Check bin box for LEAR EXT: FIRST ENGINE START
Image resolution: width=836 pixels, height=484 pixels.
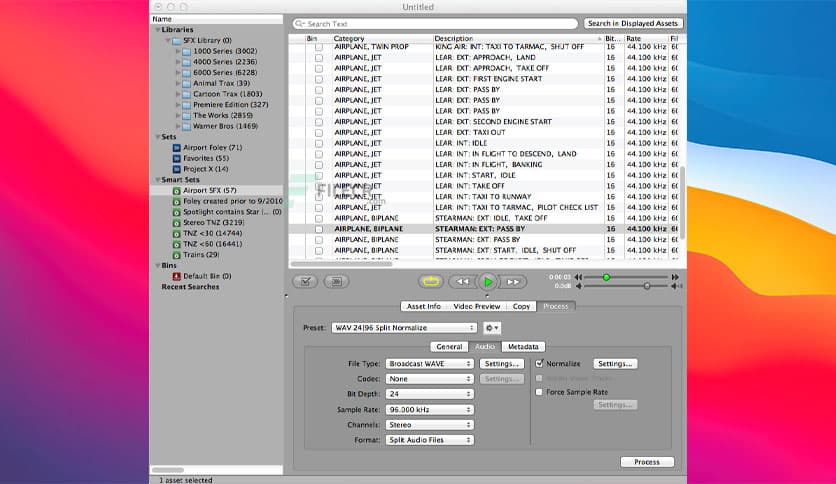(x=319, y=79)
